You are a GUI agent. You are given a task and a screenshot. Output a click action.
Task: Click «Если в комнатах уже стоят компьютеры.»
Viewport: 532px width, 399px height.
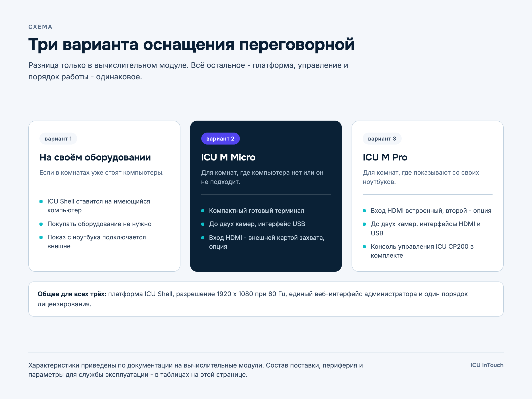(102, 172)
